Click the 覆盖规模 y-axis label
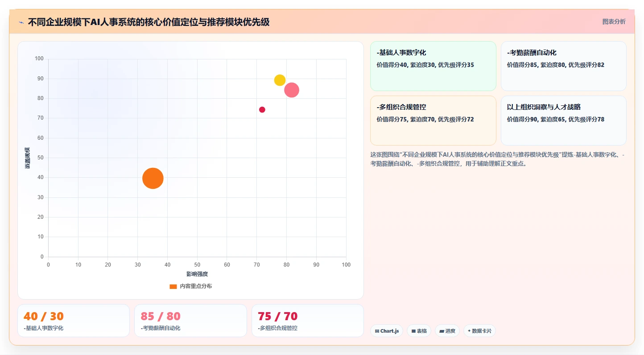Image resolution: width=644 pixels, height=355 pixels. 27,158
